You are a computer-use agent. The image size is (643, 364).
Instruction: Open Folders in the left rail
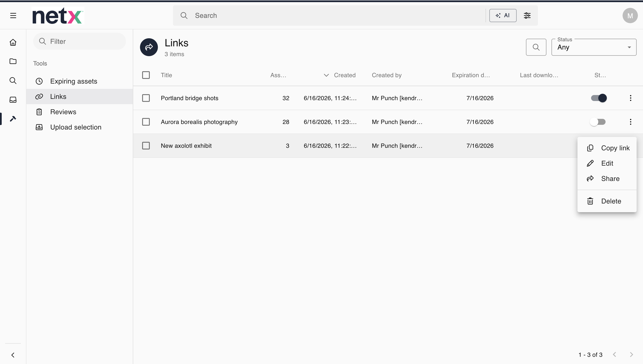click(13, 61)
